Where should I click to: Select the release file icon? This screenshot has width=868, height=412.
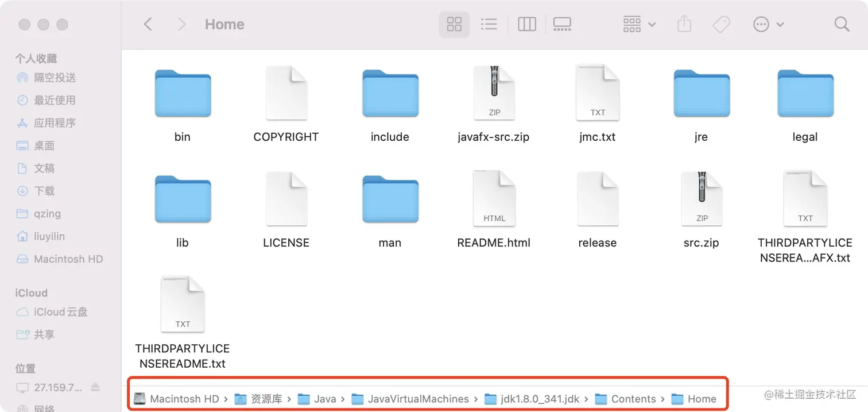click(598, 199)
